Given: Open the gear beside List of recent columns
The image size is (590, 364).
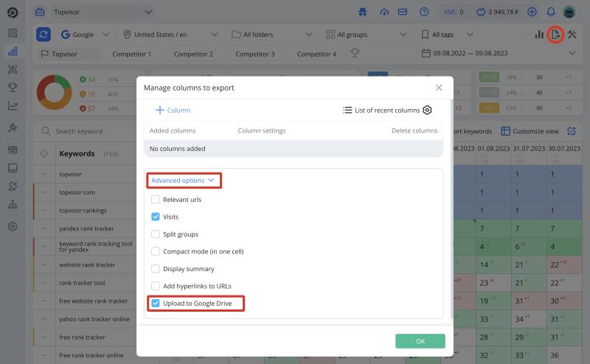Looking at the screenshot, I should tap(427, 111).
